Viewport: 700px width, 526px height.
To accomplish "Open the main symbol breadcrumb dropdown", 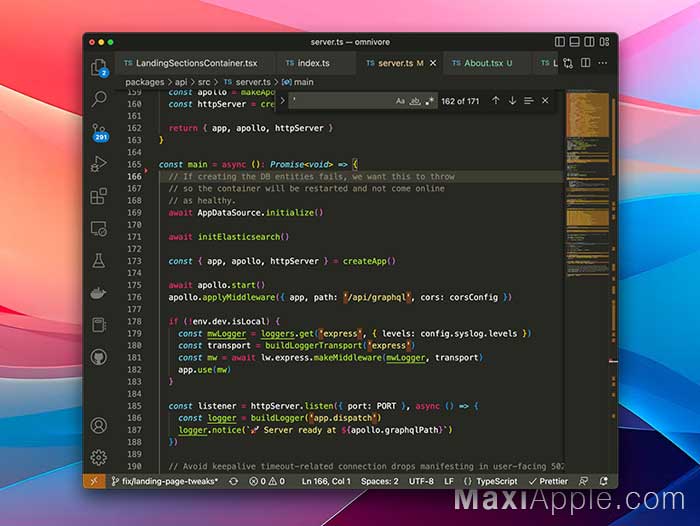I will click(x=298, y=82).
